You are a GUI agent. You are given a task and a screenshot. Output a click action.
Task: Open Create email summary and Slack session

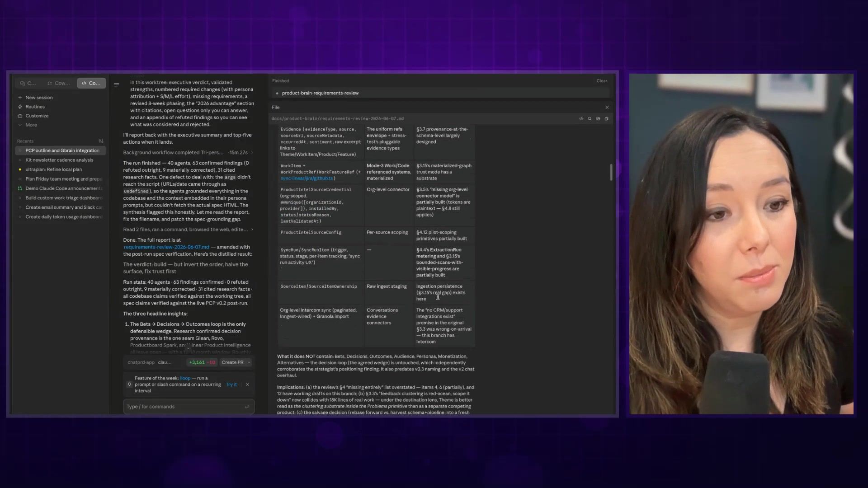click(61, 207)
